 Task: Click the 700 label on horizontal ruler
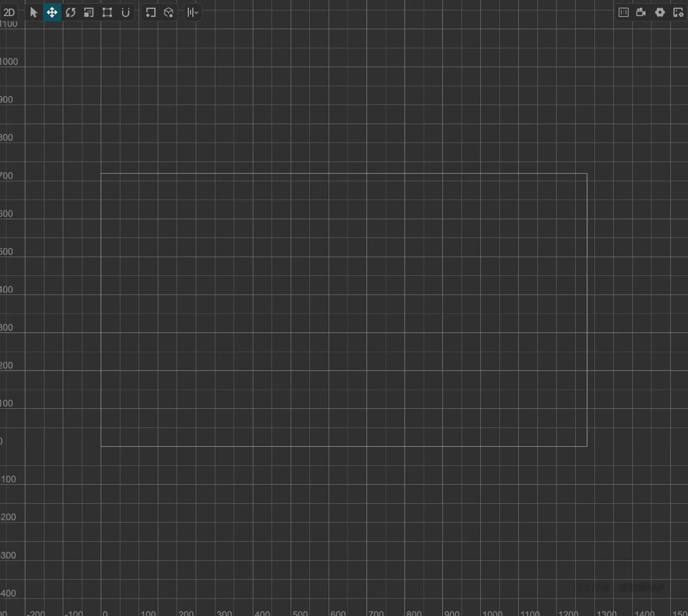(x=376, y=612)
